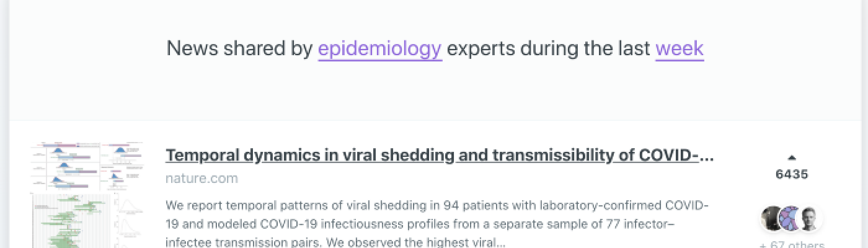This screenshot has height=248, width=868.
Task: Open the black-and-white man portrait avatar
Action: pyautogui.click(x=810, y=218)
